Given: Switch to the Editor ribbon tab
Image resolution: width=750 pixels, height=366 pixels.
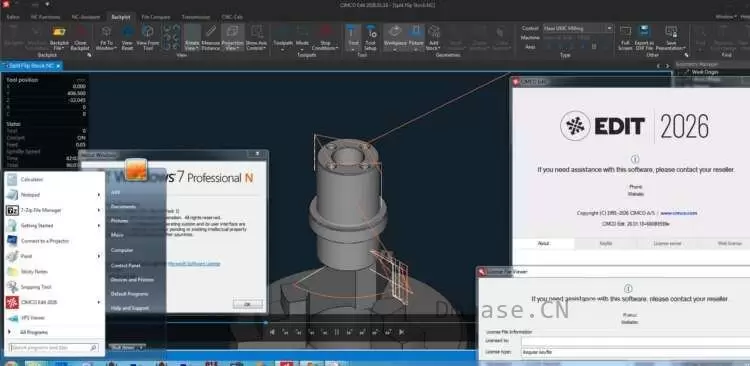Looking at the screenshot, I should 13,17.
